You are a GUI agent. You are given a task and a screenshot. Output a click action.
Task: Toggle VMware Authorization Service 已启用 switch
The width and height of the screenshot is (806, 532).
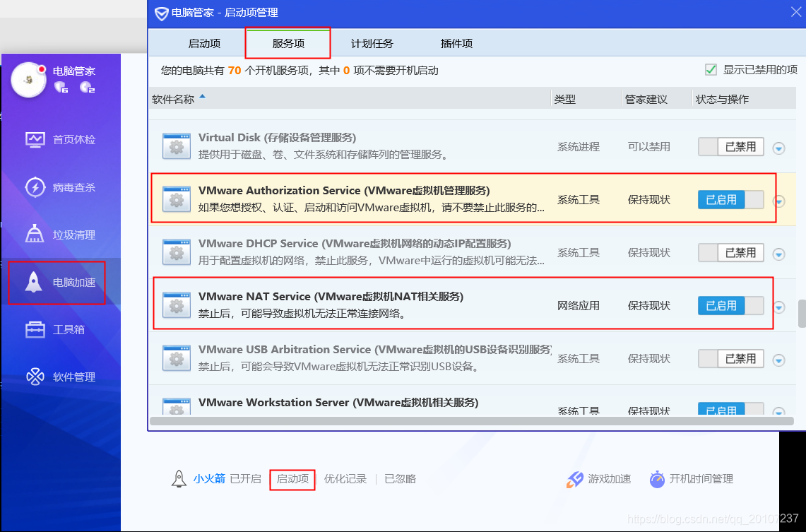pyautogui.click(x=730, y=199)
